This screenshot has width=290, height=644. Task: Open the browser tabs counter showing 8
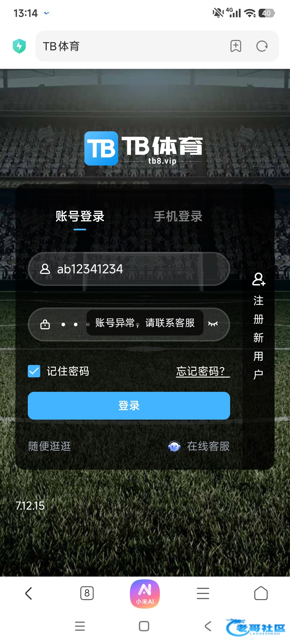click(x=87, y=593)
